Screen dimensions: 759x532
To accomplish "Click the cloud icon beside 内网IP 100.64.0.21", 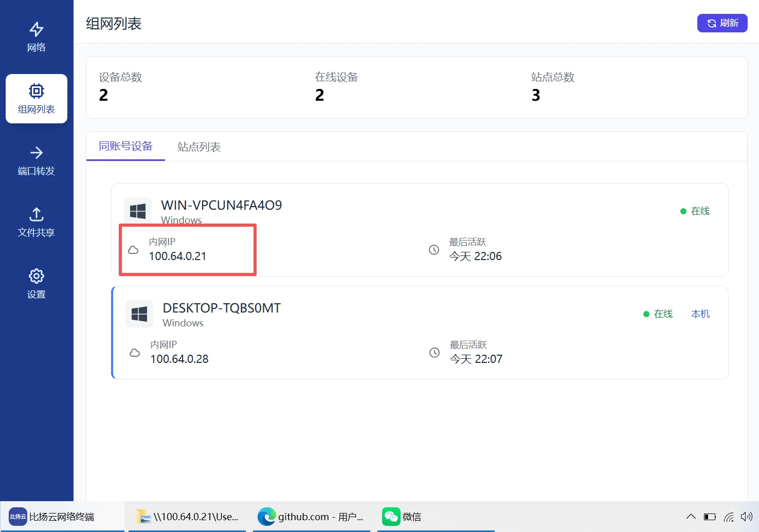I will click(x=134, y=250).
